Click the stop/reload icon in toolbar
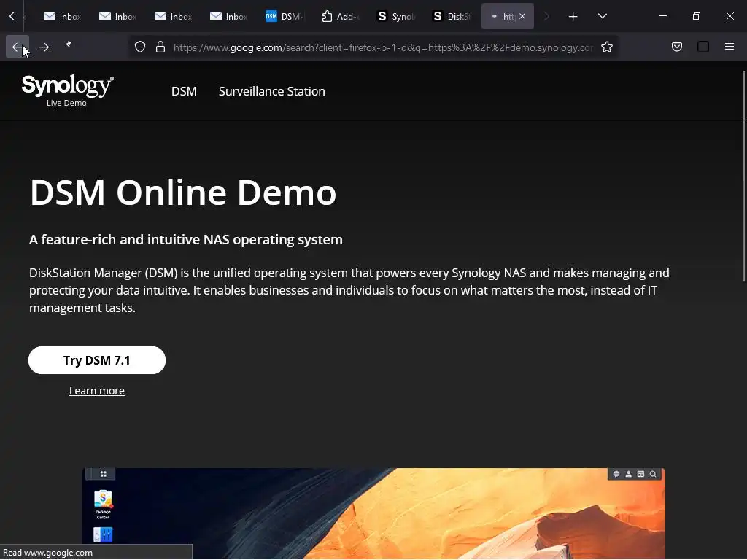747x560 pixels. 69,44
